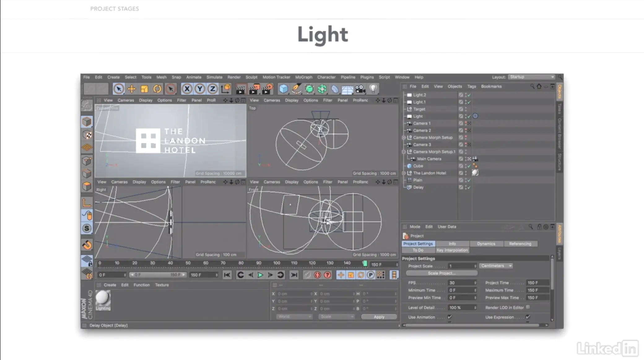Toggle the Y axis lock
Screen dimensions: 644x360
(200, 89)
